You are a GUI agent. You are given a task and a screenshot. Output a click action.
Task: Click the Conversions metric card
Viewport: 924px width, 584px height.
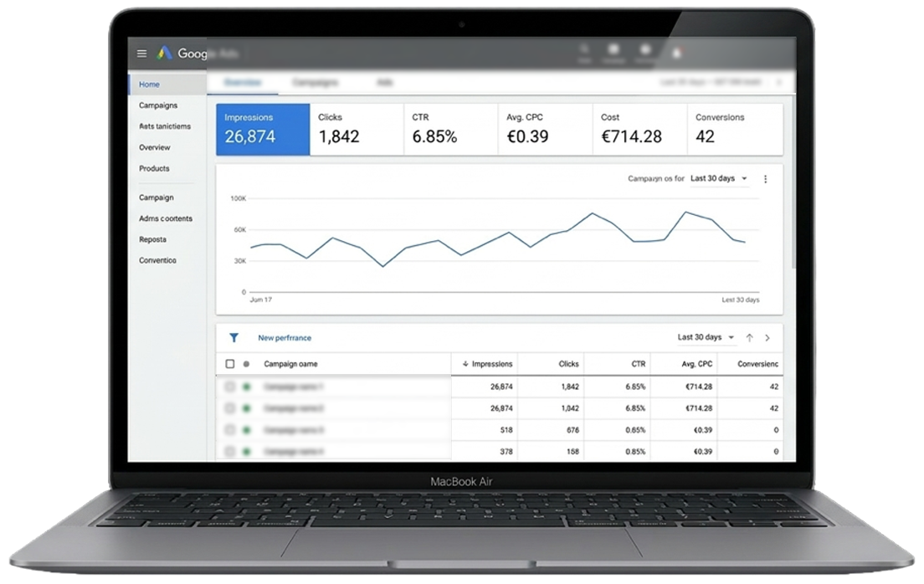tap(735, 130)
